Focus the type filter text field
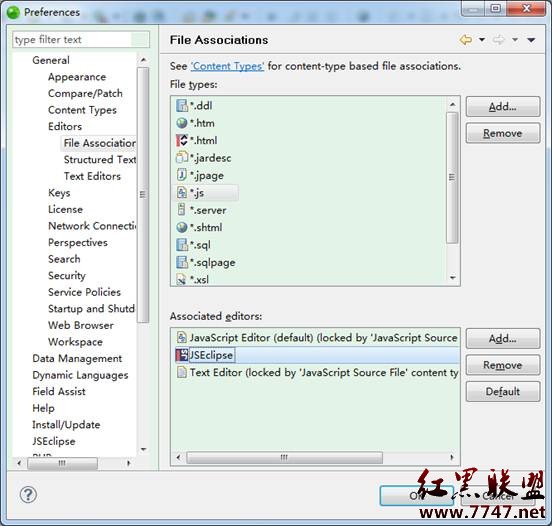The image size is (552, 526). click(x=81, y=39)
